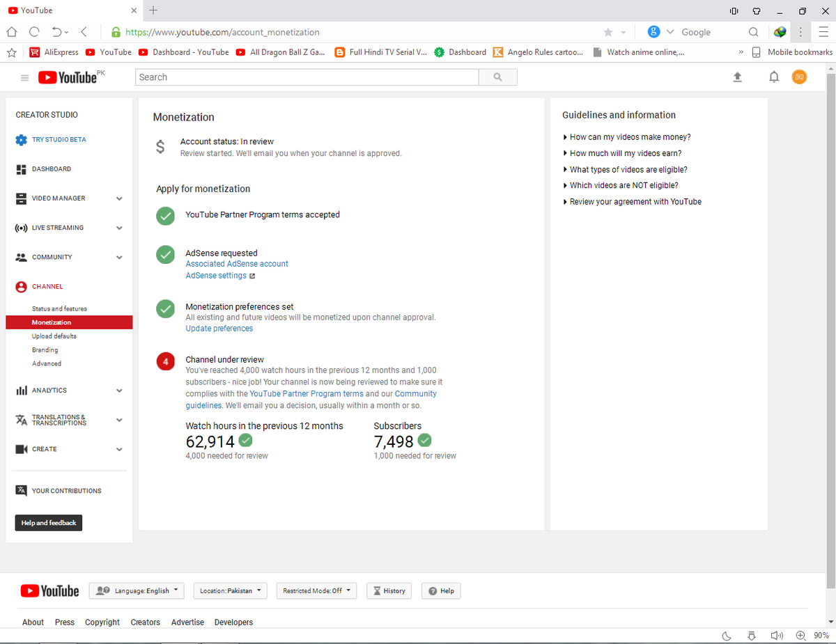This screenshot has width=836, height=644.
Task: Click the Creators footer link
Action: coord(146,622)
